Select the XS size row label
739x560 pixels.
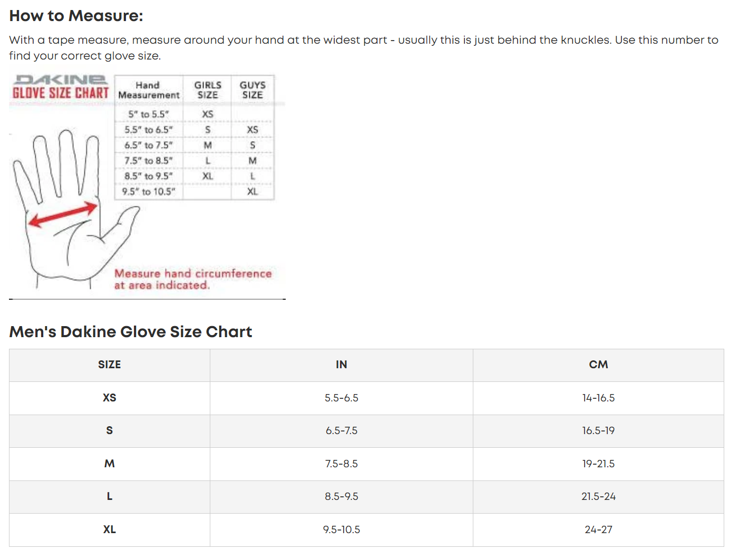(x=110, y=398)
